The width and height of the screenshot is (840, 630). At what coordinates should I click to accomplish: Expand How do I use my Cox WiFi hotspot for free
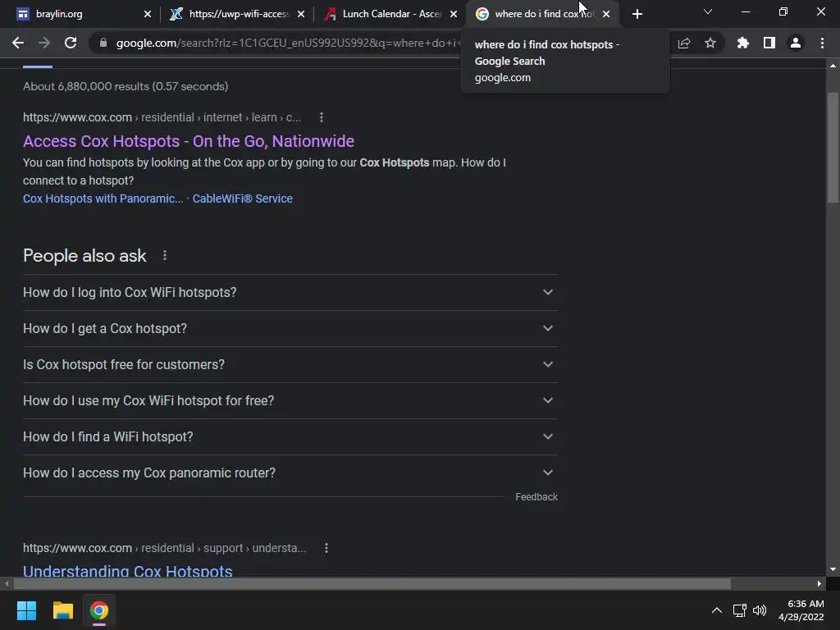(290, 400)
